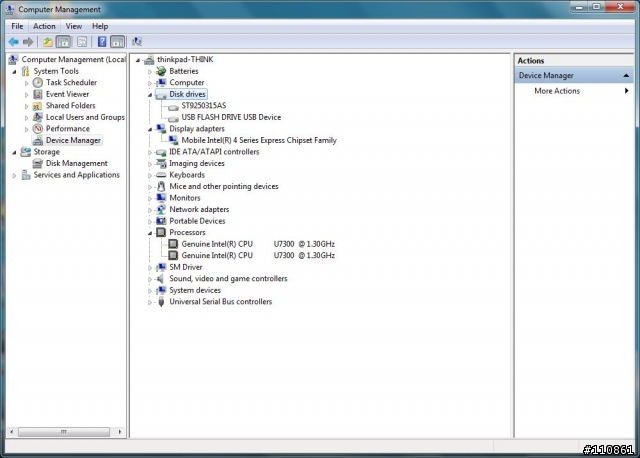
Task: Select Local Users and Groups
Action: (x=85, y=117)
